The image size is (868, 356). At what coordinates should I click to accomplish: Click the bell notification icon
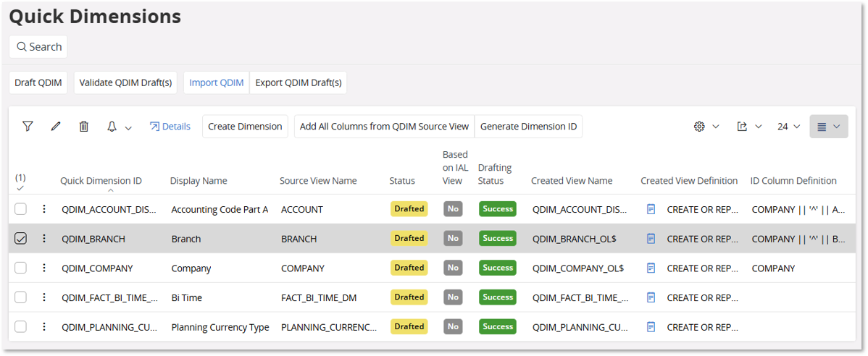pyautogui.click(x=112, y=127)
